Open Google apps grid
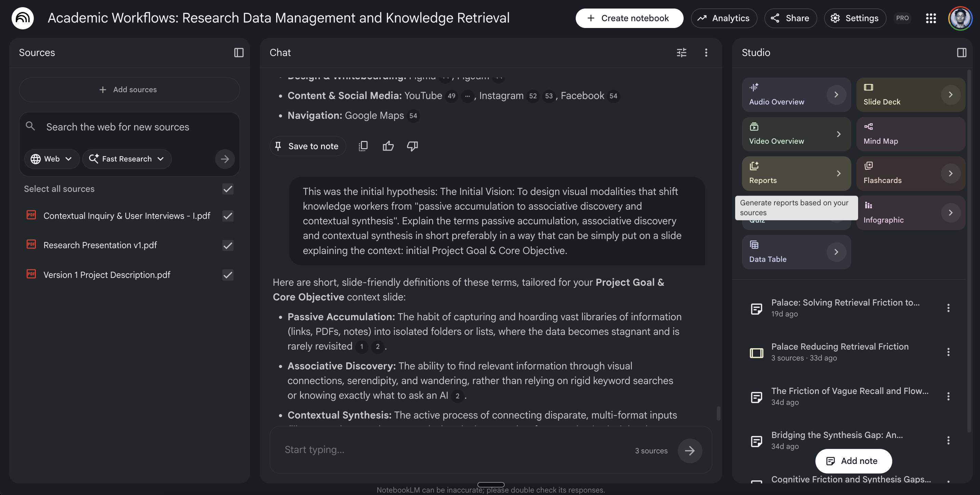Viewport: 980px width, 495px height. (x=930, y=18)
